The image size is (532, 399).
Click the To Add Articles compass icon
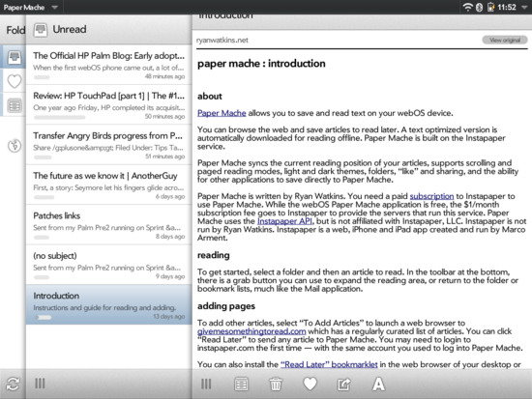[x=15, y=146]
